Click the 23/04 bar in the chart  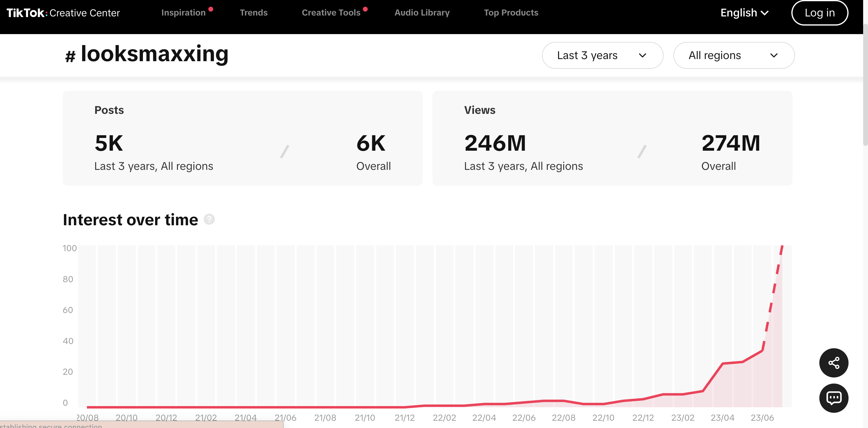[722, 326]
